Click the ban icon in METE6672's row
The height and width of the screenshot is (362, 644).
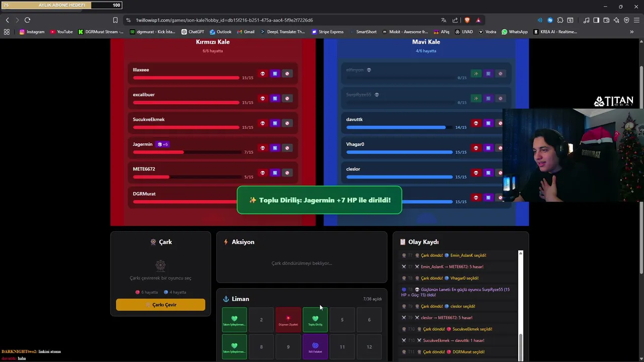tap(287, 172)
